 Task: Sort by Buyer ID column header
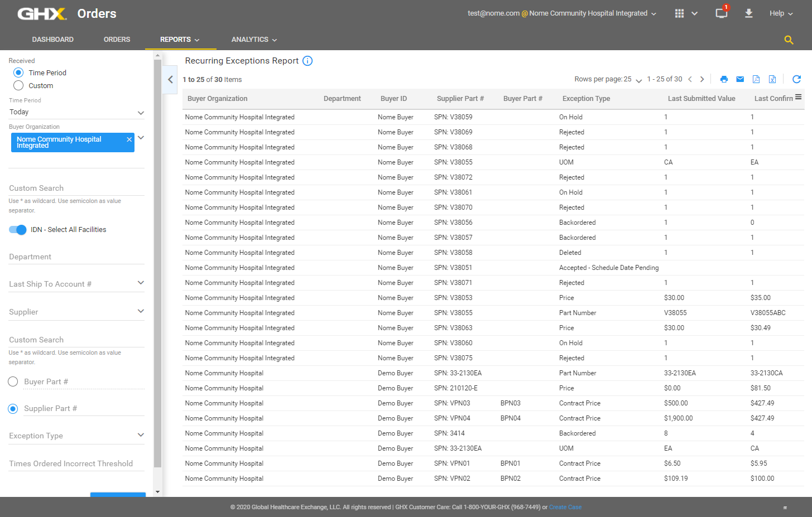pyautogui.click(x=393, y=99)
